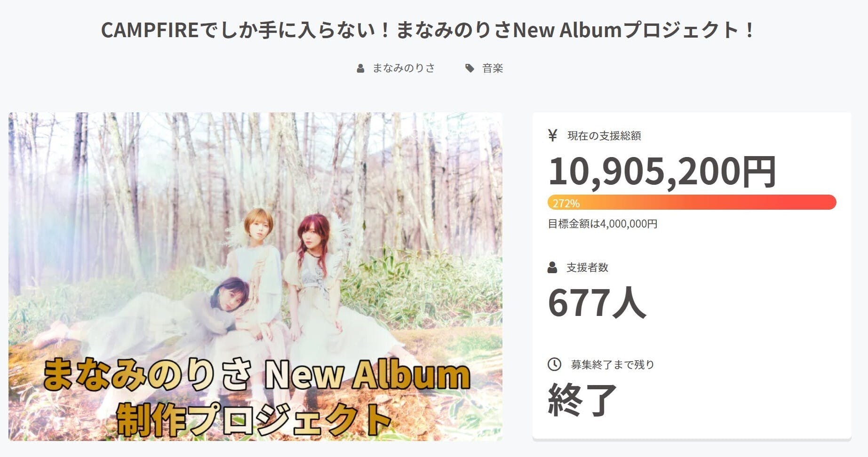868x457 pixels.
Task: Click the tag icon beside 音楽
Action: coord(470,69)
